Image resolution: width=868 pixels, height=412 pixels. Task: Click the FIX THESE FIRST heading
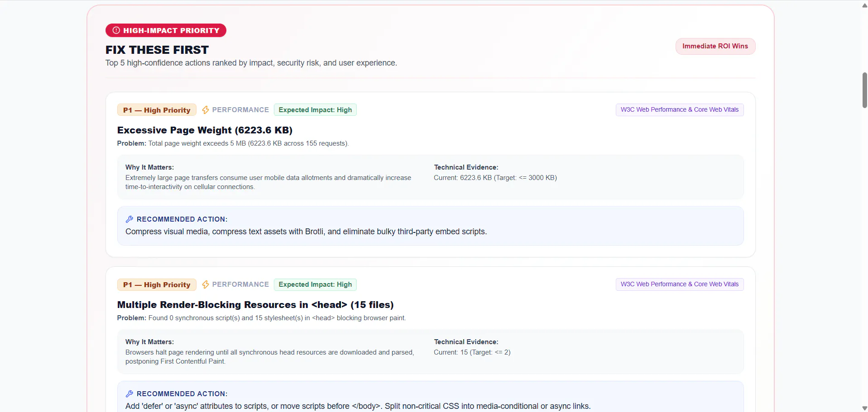coord(157,50)
